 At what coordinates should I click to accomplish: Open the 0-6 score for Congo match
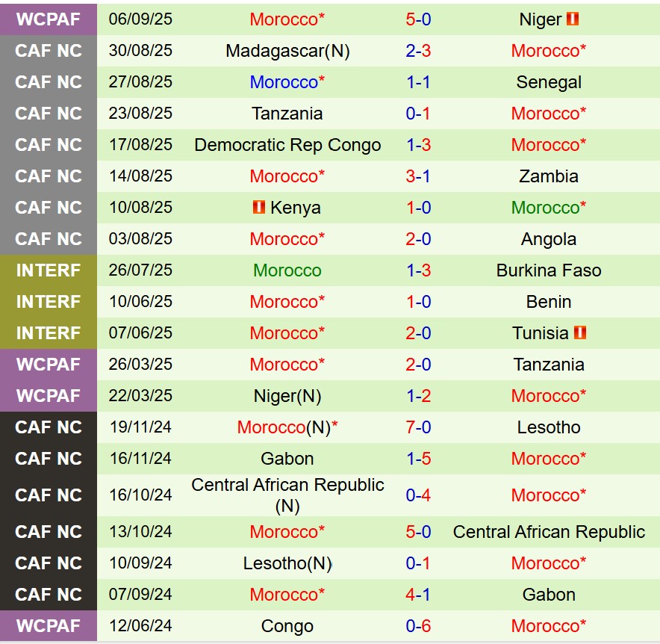[418, 626]
